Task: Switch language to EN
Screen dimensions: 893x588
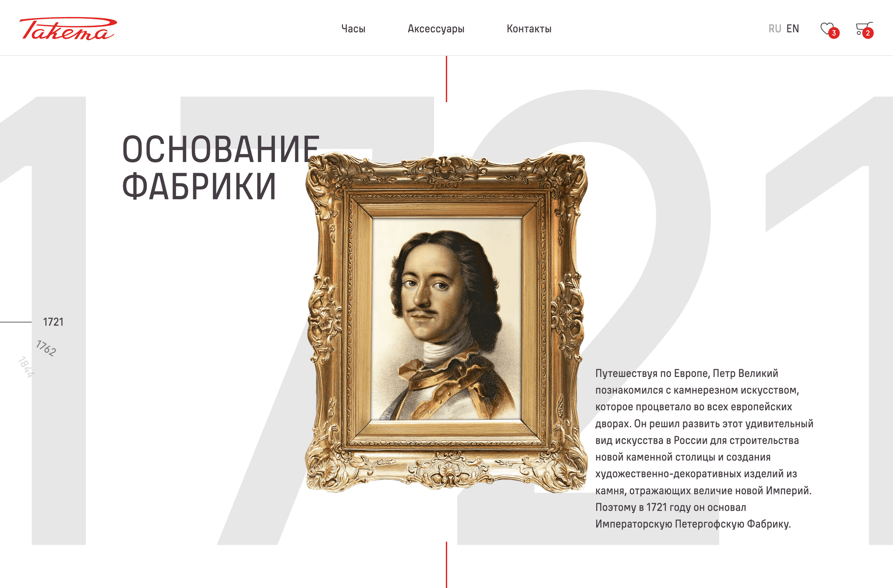Action: pyautogui.click(x=793, y=29)
